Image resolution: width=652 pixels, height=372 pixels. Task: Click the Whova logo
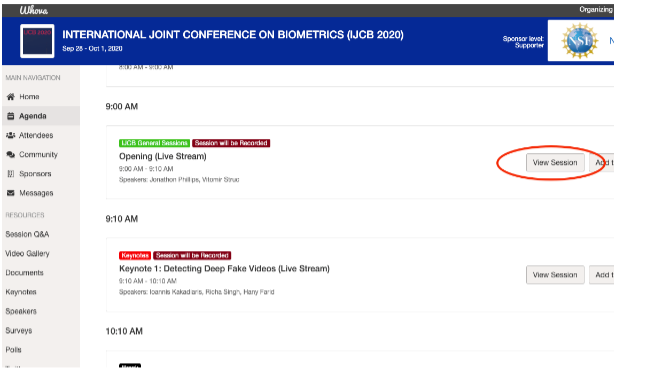pyautogui.click(x=34, y=10)
